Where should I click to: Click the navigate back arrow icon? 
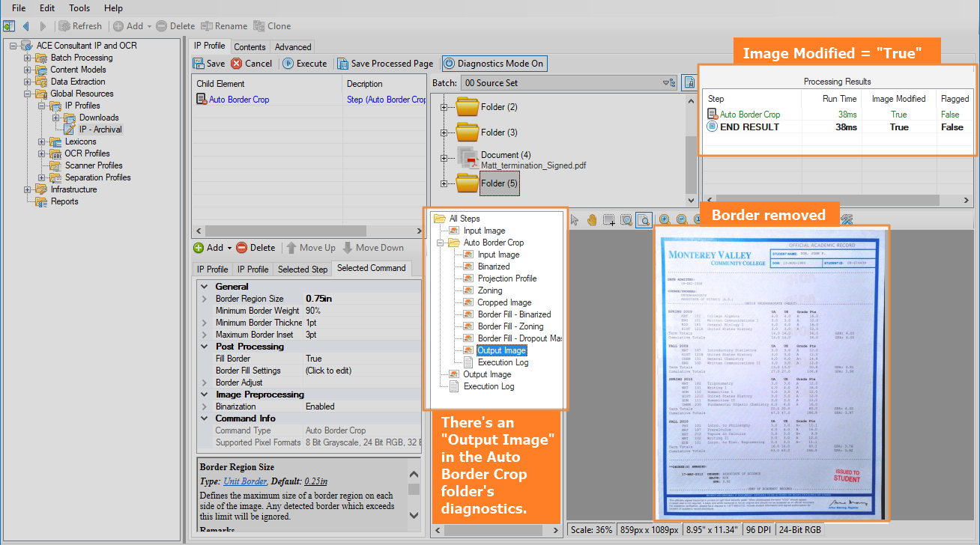[x=26, y=26]
